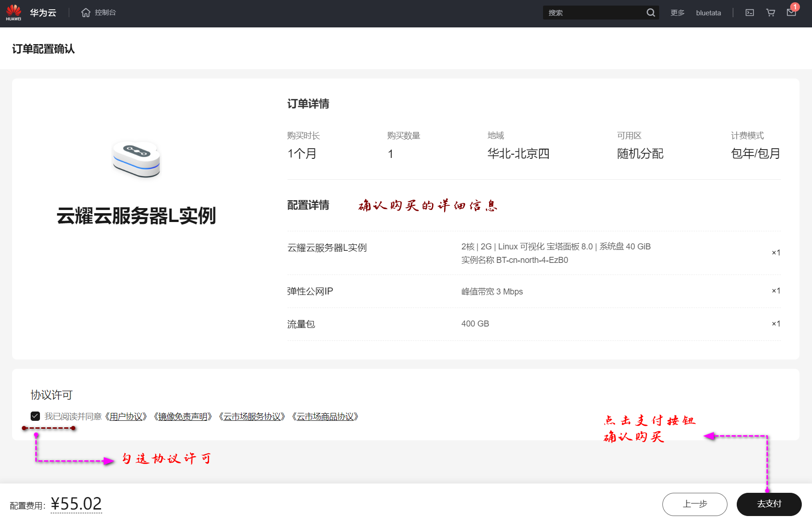The image size is (812, 523).
Task: Click the Huawei Cloud logo
Action: point(13,13)
